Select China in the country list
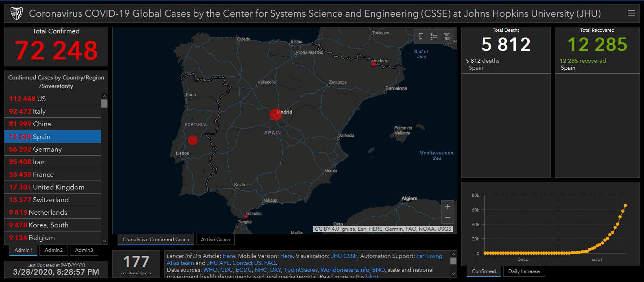The image size is (644, 282). pos(52,124)
